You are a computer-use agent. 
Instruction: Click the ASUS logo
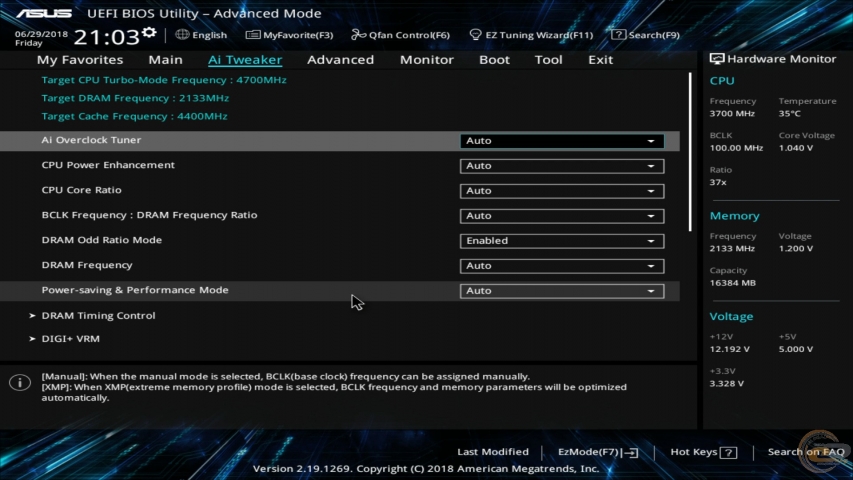point(44,14)
